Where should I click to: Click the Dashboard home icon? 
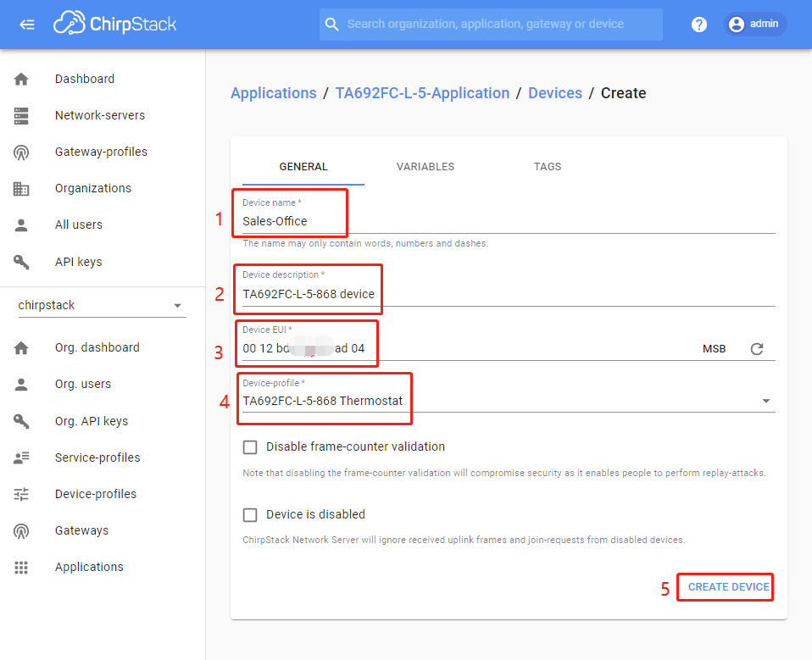(21, 79)
